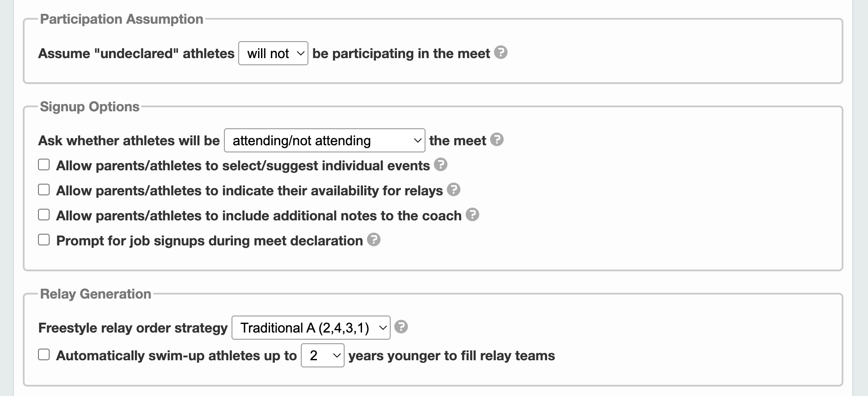
Task: Click 'Automatically swim-up athletes up to' label text
Action: 177,356
